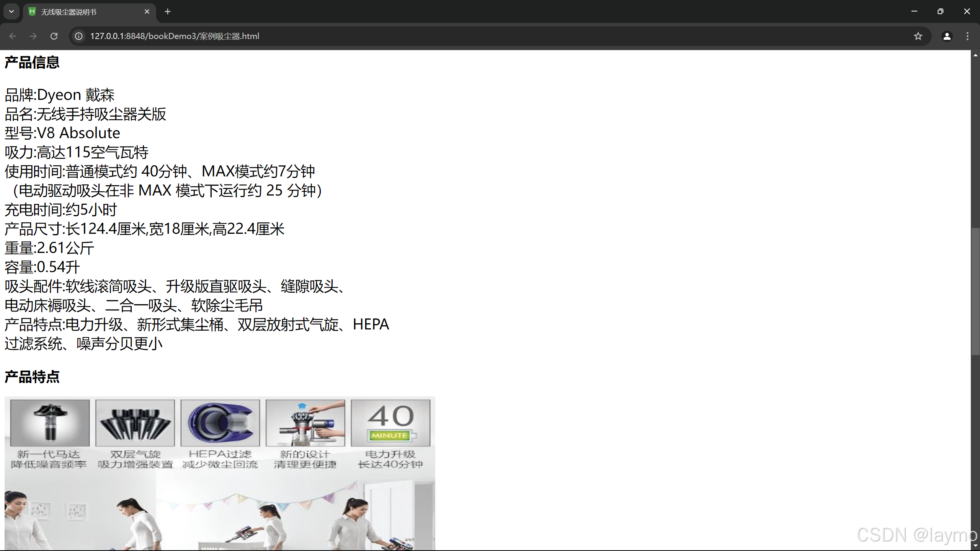Open Chrome three-dot menu
The image size is (980, 551).
pos(967,36)
